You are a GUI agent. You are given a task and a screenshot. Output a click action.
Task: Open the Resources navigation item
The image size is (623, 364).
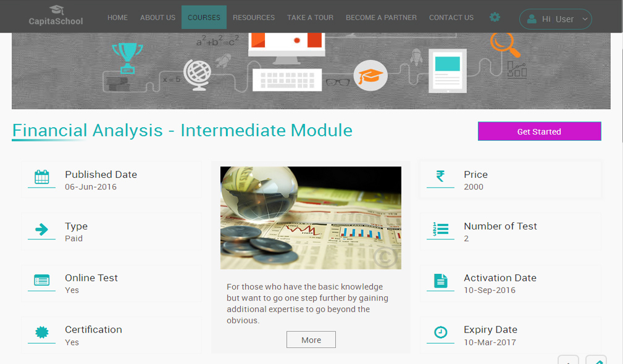(254, 17)
